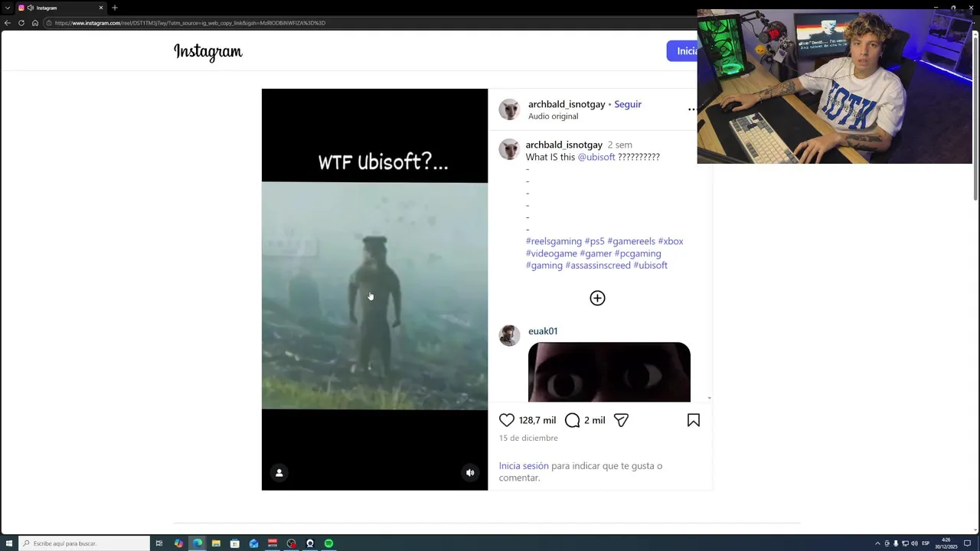
Task: Open archbald_isnotgay profile from header username
Action: [x=567, y=104]
